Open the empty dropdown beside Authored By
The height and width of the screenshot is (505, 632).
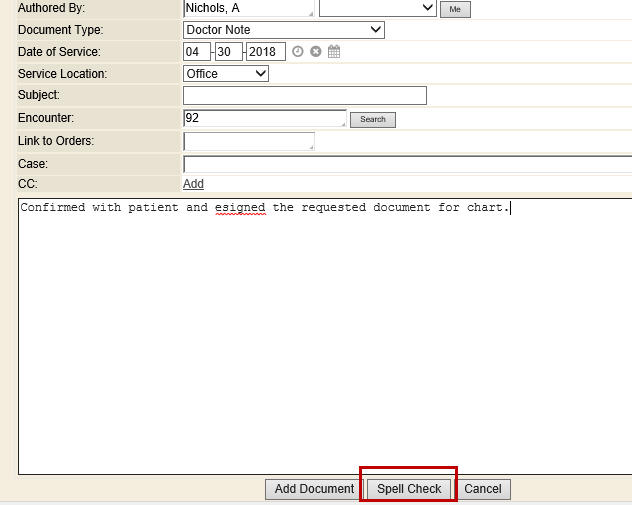[377, 8]
